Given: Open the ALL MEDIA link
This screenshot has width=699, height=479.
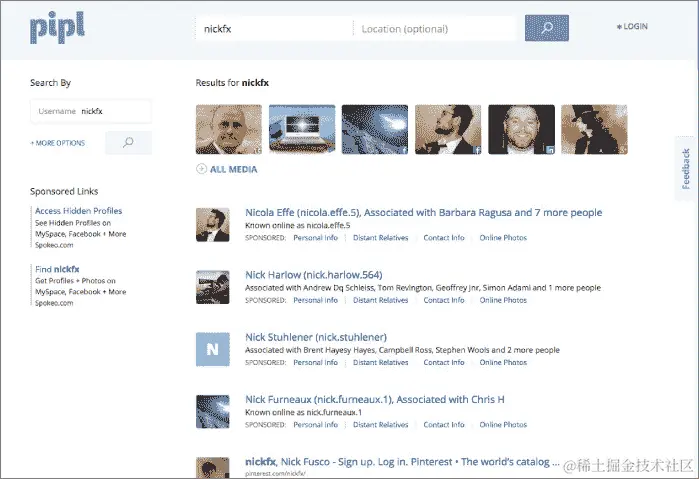Looking at the screenshot, I should point(234,169).
